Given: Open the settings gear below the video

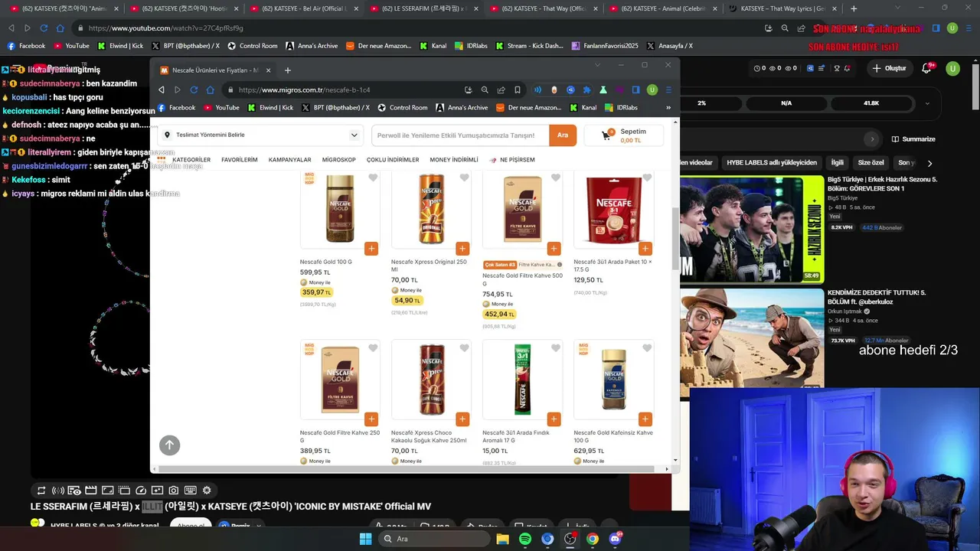Looking at the screenshot, I should [207, 491].
